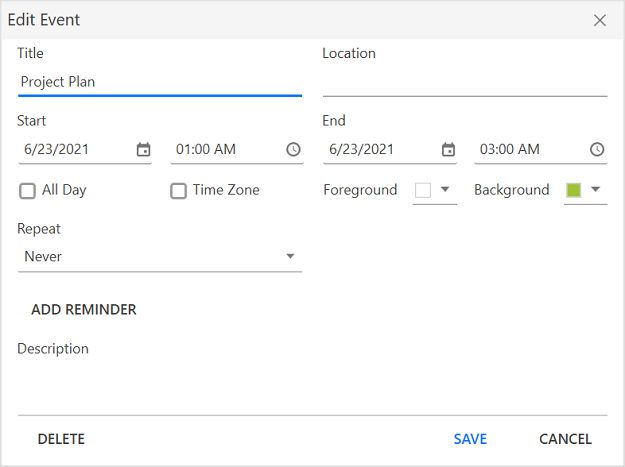Open the Repeat dropdown showing Never
625x467 pixels.
[x=160, y=257]
